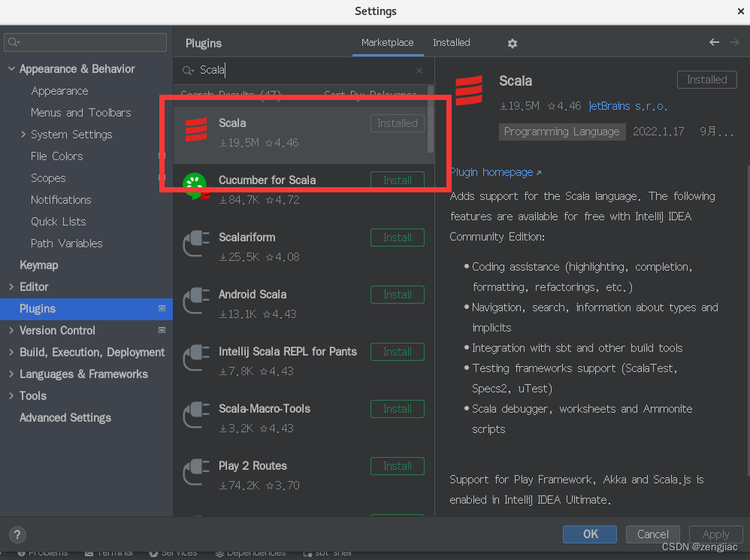Click Installed button in plugin details panel

coord(707,80)
